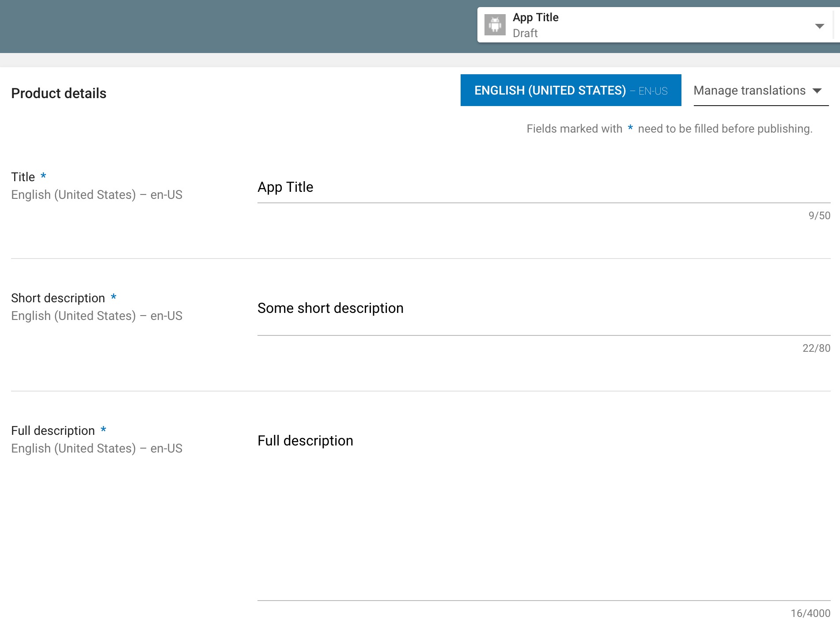The width and height of the screenshot is (840, 624).
Task: Click the Manage translations arrow
Action: coord(817,91)
